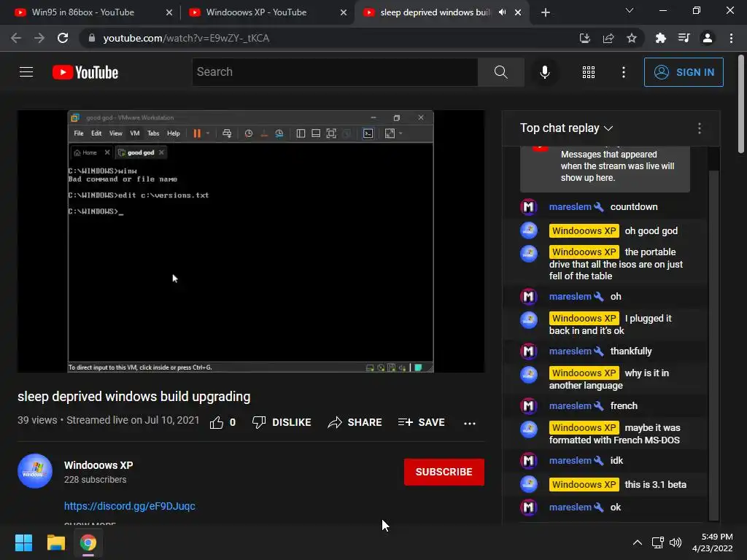Open Chrome profile avatar menu
The image size is (747, 560).
(x=707, y=38)
